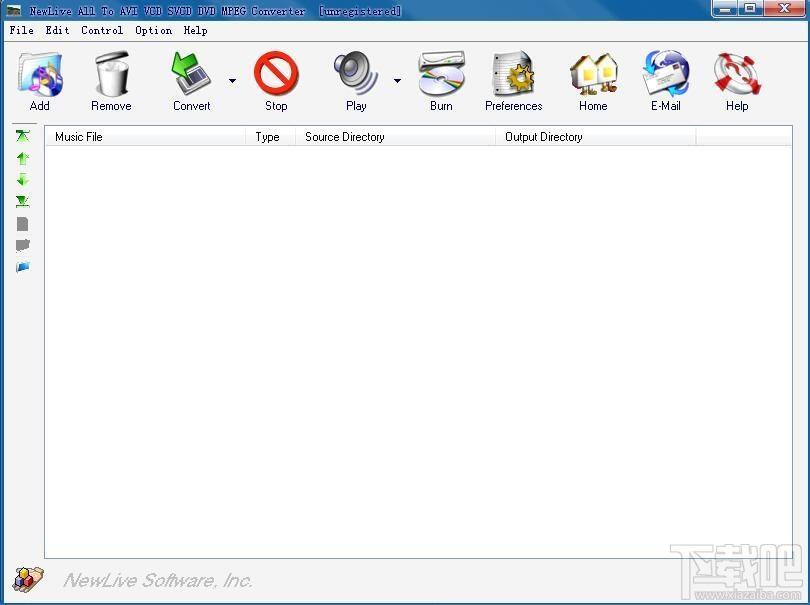
Task: Close the converter window
Action: coord(785,9)
